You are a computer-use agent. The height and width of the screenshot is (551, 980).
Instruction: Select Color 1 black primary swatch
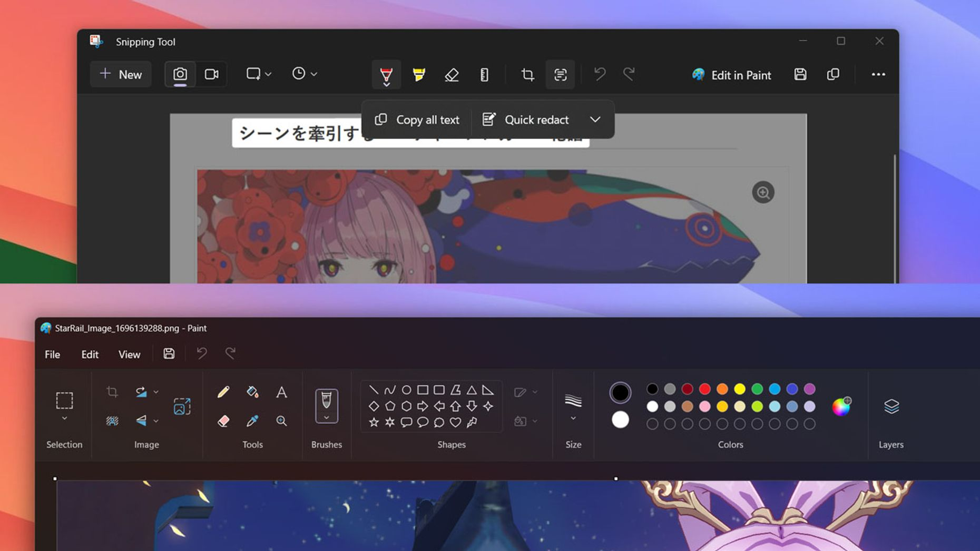[x=620, y=392]
